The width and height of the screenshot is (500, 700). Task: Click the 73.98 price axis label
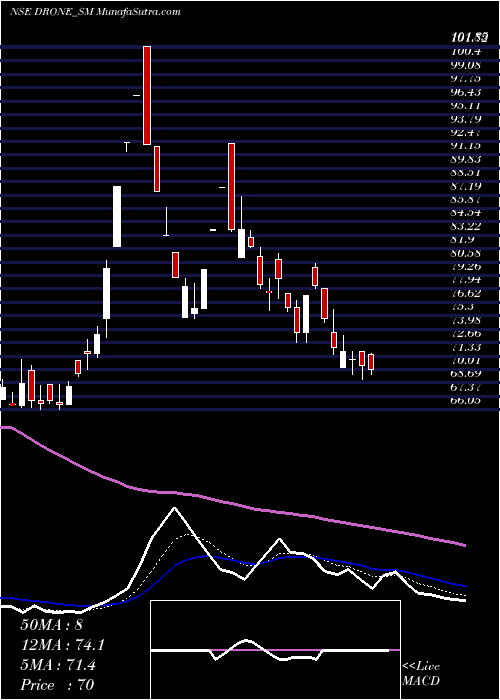[x=465, y=320]
